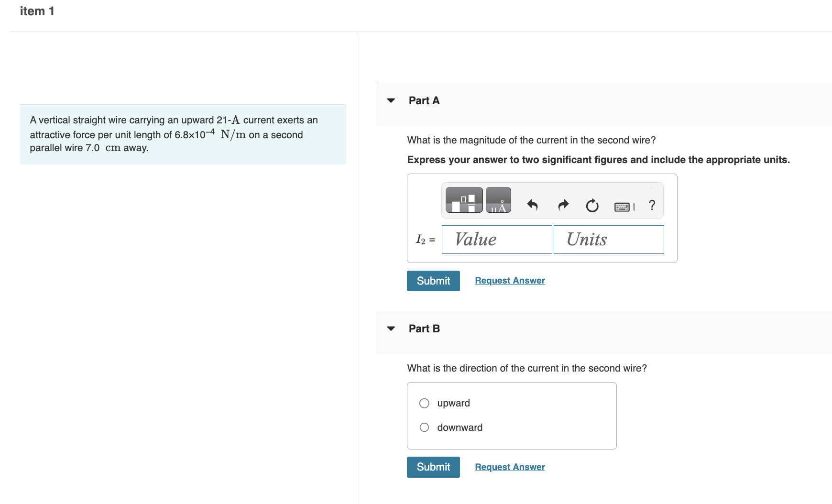Click the Value input field

(x=497, y=240)
